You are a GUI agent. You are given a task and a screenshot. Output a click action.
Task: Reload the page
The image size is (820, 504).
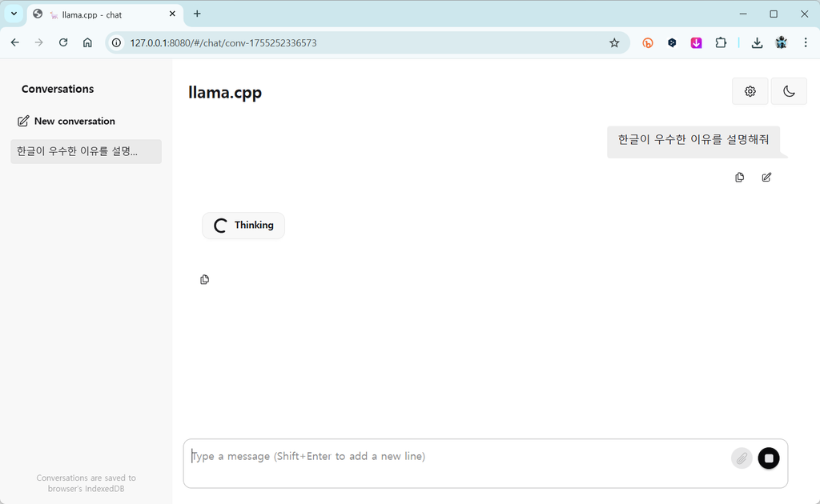tap(63, 43)
